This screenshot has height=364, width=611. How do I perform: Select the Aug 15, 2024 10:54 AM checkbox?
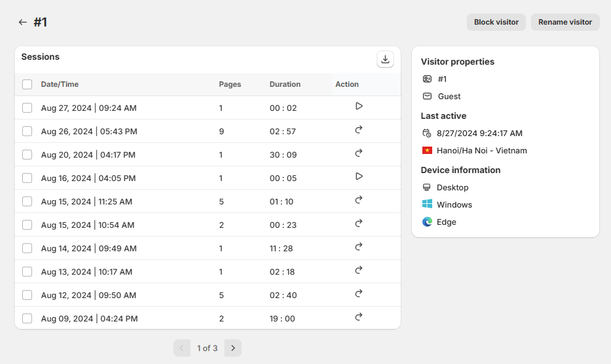[x=27, y=225]
